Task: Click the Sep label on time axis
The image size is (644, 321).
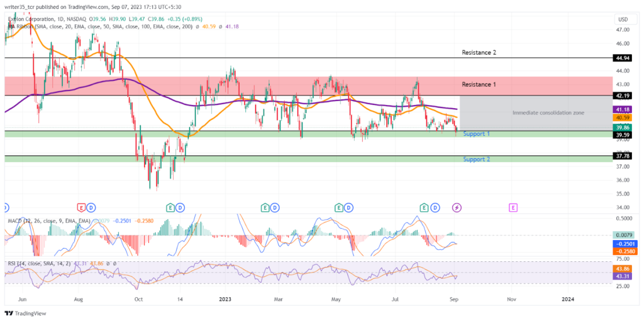Action: click(x=454, y=299)
